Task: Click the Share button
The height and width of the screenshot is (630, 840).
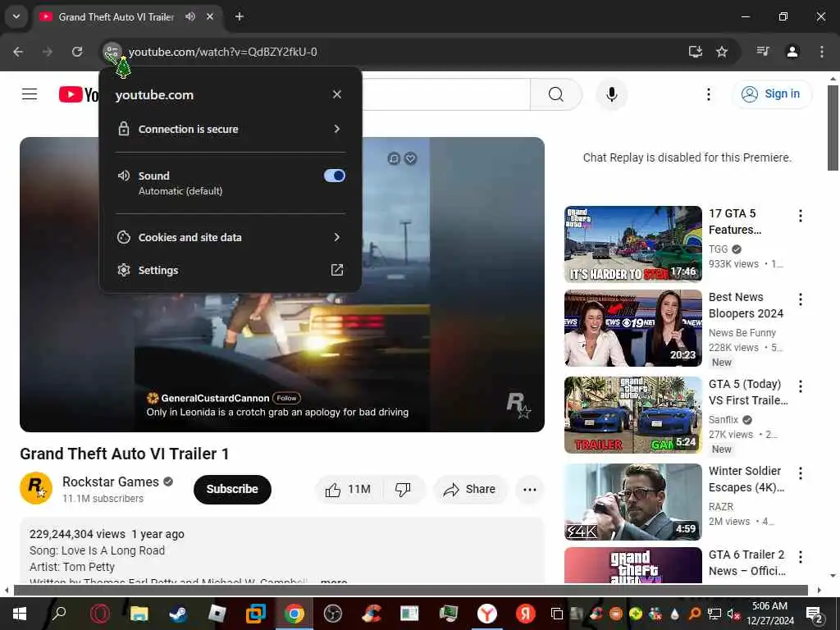Action: 470,489
